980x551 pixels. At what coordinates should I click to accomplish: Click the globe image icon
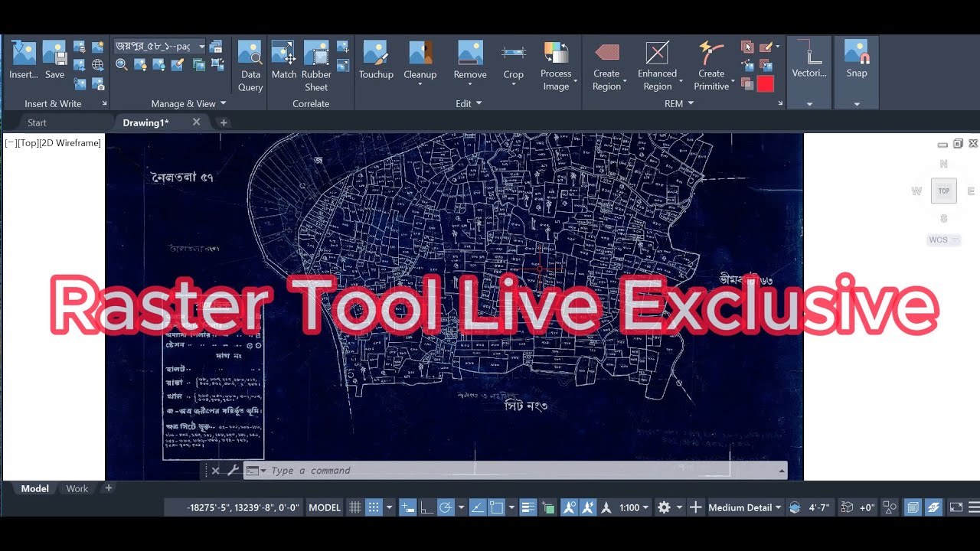click(98, 65)
